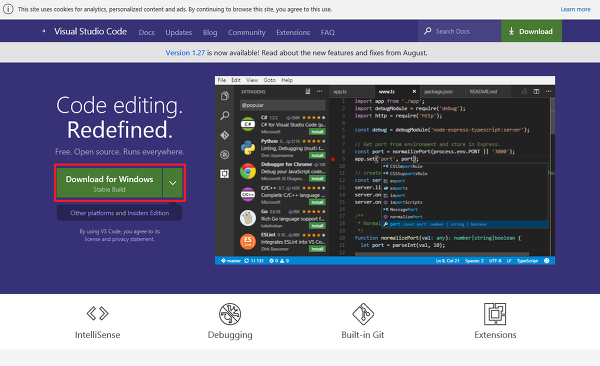
Task: Click the cookie notice info icon
Action: click(x=8, y=9)
